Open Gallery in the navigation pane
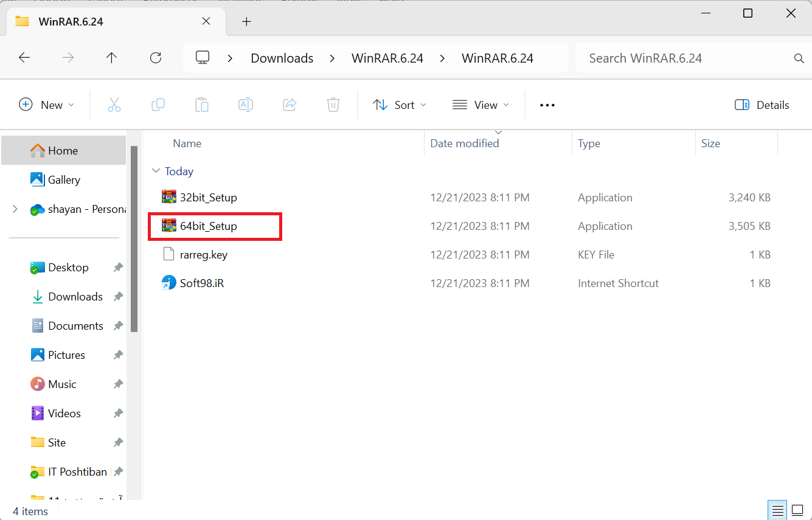Viewport: 812px width, 520px height. pyautogui.click(x=63, y=179)
